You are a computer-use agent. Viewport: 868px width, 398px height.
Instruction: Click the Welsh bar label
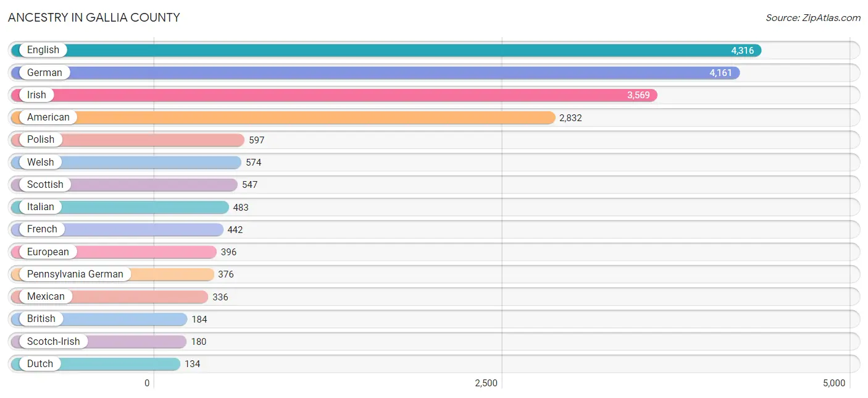(41, 162)
